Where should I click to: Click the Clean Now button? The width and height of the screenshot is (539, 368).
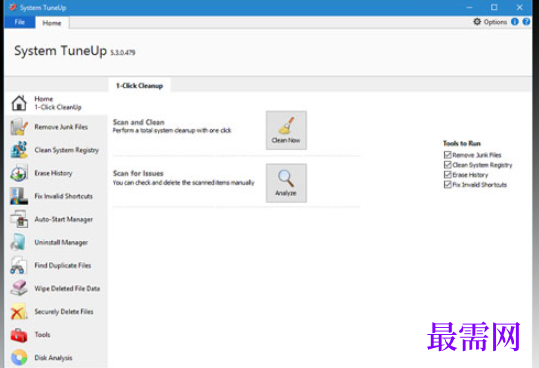(286, 130)
